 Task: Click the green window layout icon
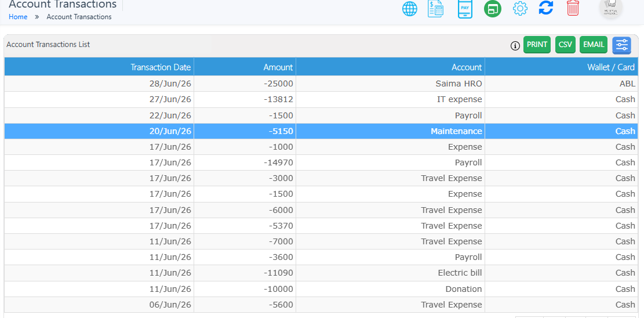(493, 9)
